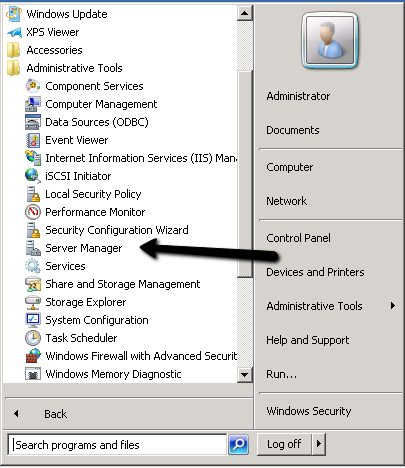The height and width of the screenshot is (468, 405).
Task: Expand the Accessories folder
Action: click(x=44, y=50)
